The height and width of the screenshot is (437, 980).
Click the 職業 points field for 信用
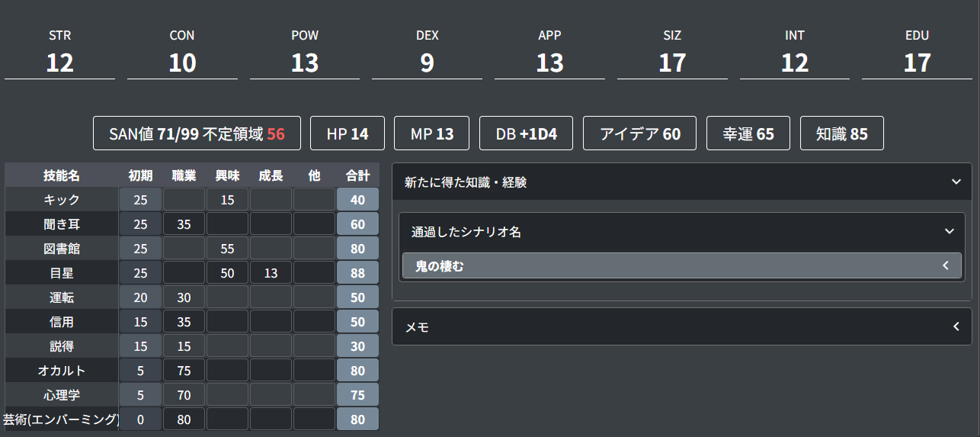click(x=184, y=322)
